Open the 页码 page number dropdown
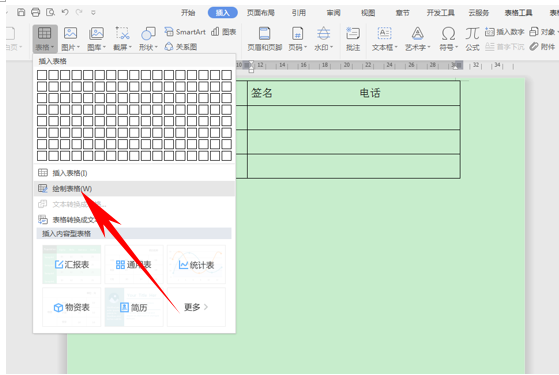559x375 pixels. click(x=297, y=38)
